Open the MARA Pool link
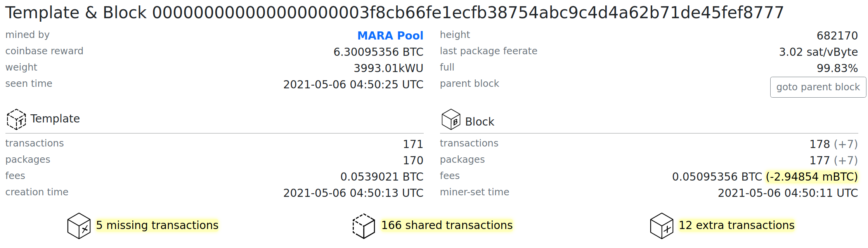 coord(390,36)
